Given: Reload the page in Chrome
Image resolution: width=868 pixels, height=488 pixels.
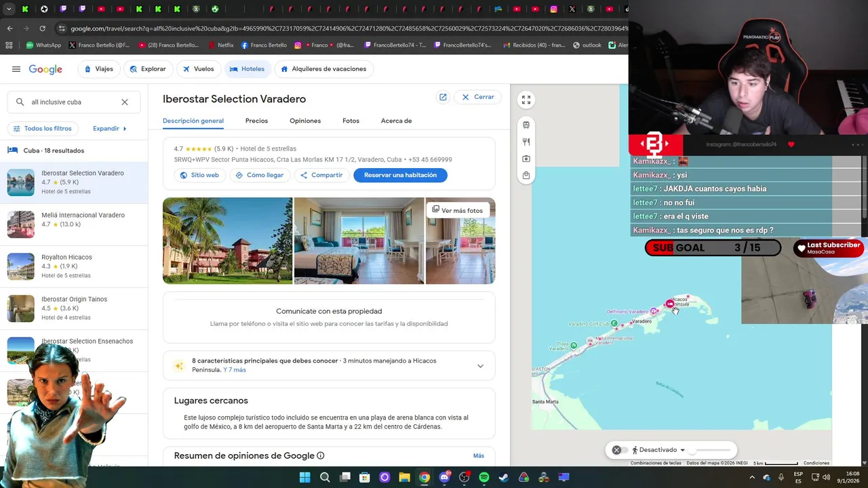Looking at the screenshot, I should [43, 28].
